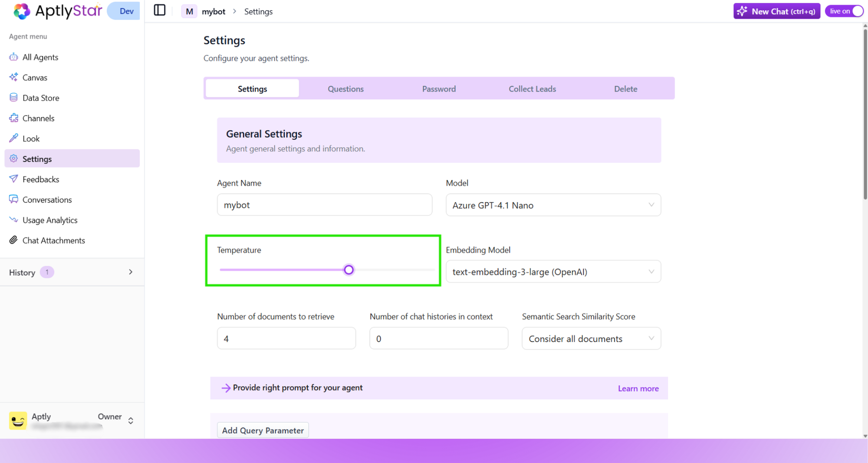Open the Embedding Model dropdown

pos(553,272)
